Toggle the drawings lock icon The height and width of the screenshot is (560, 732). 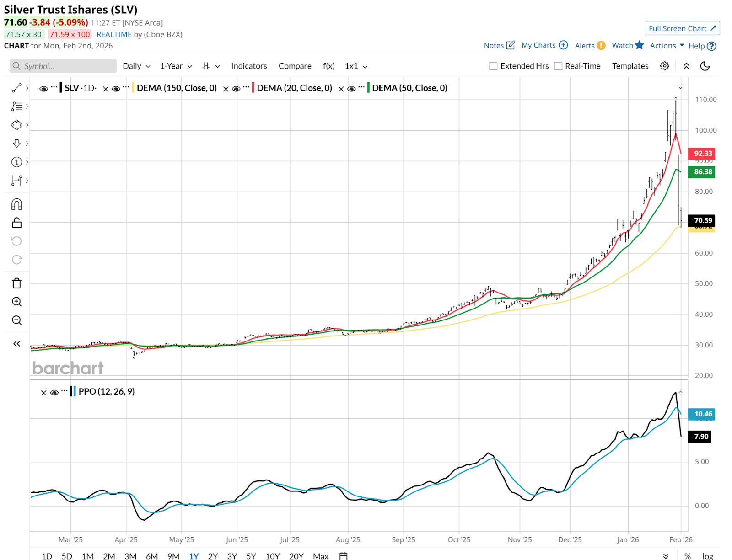pos(16,223)
